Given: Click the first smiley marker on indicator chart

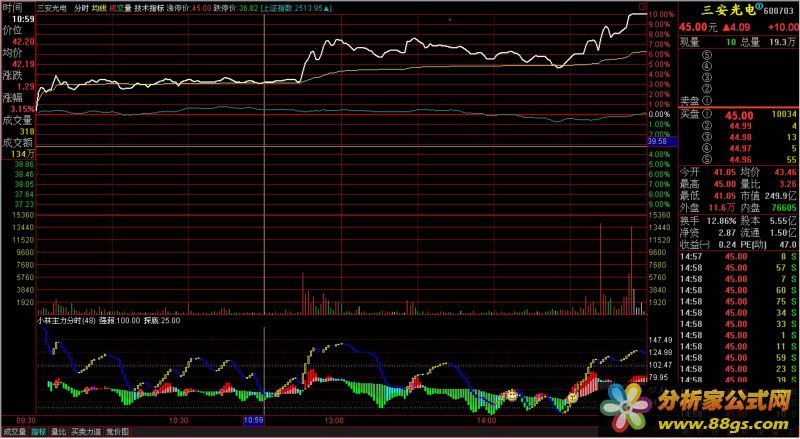Looking at the screenshot, I should click(x=511, y=395).
